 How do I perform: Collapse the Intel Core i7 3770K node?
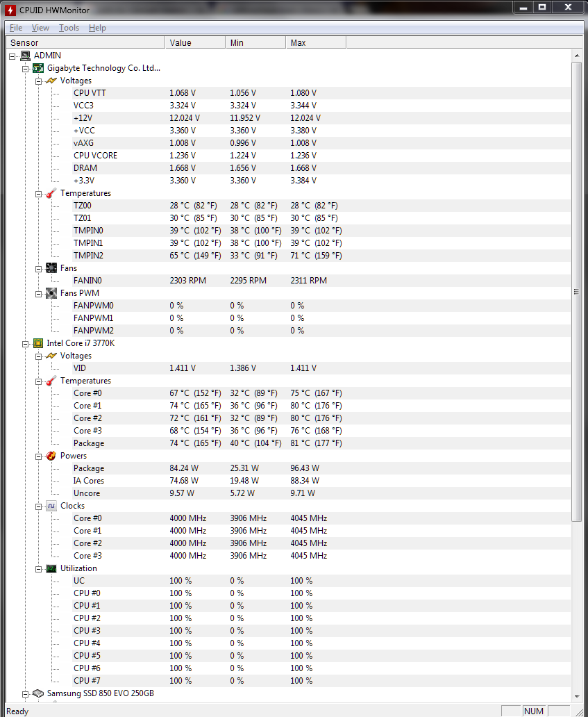(26, 343)
